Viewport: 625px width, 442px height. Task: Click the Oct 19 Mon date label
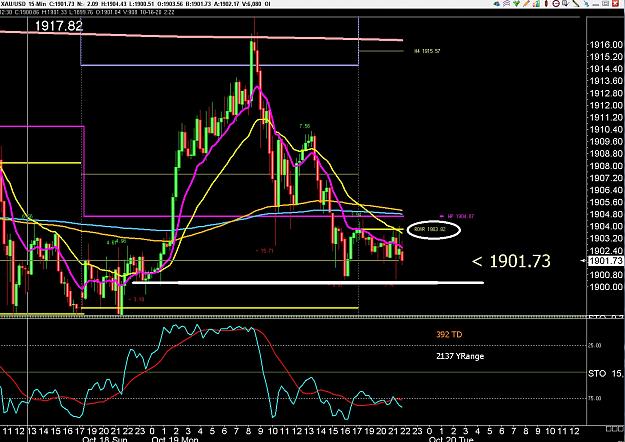click(175, 439)
